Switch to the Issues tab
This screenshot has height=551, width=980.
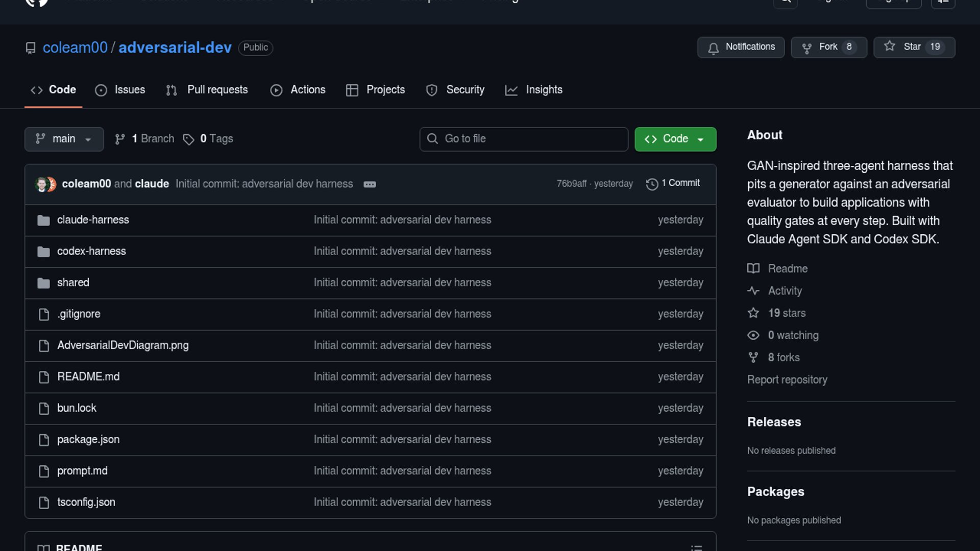pyautogui.click(x=120, y=90)
